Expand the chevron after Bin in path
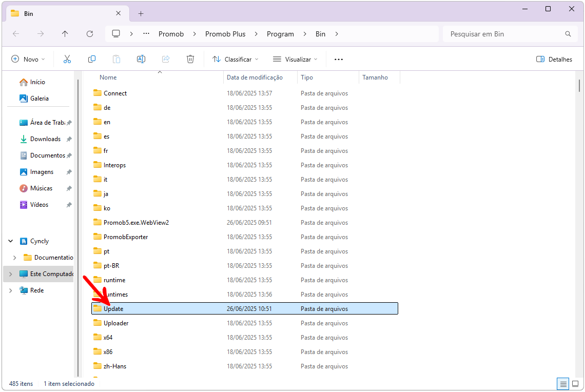This screenshot has height=392, width=585. [337, 34]
